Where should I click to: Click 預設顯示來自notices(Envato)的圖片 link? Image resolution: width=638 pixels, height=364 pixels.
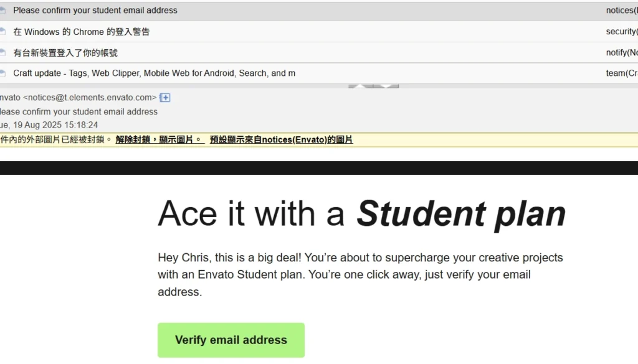tap(281, 140)
